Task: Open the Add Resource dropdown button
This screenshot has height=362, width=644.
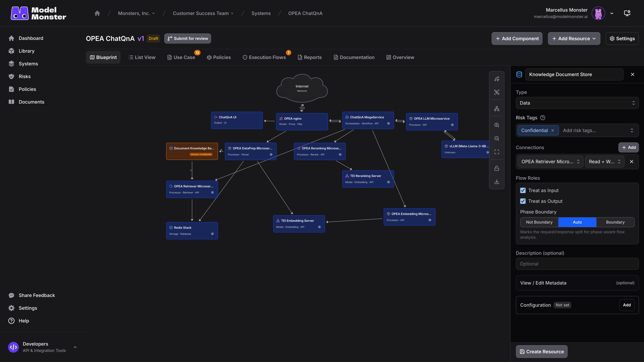Action: [x=574, y=38]
